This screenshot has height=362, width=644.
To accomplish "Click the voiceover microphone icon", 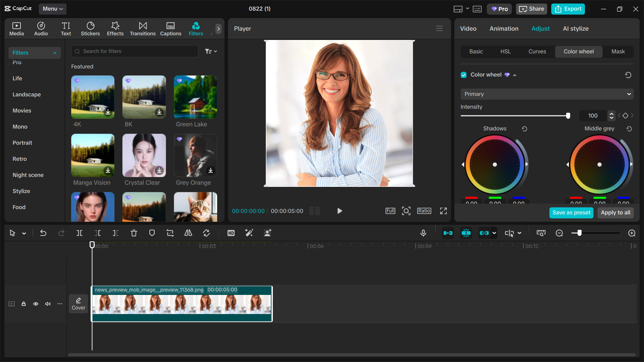I will pos(423,233).
